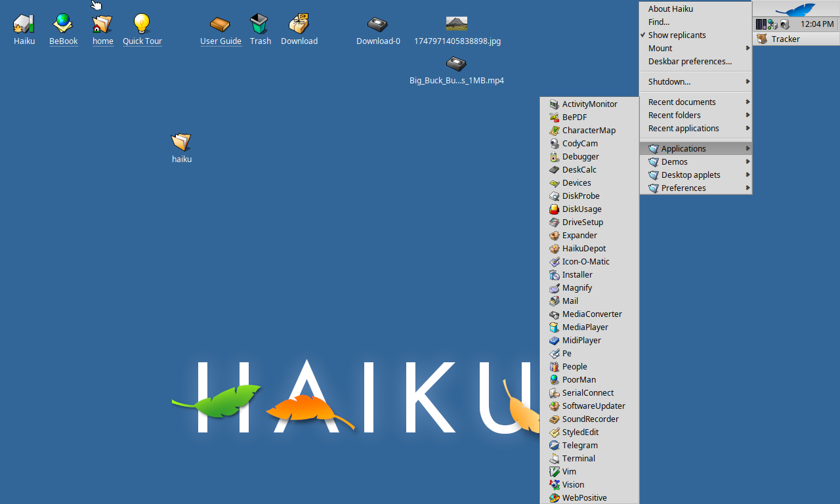Open the User Guide book icon
Image resolution: width=840 pixels, height=504 pixels.
[220, 24]
